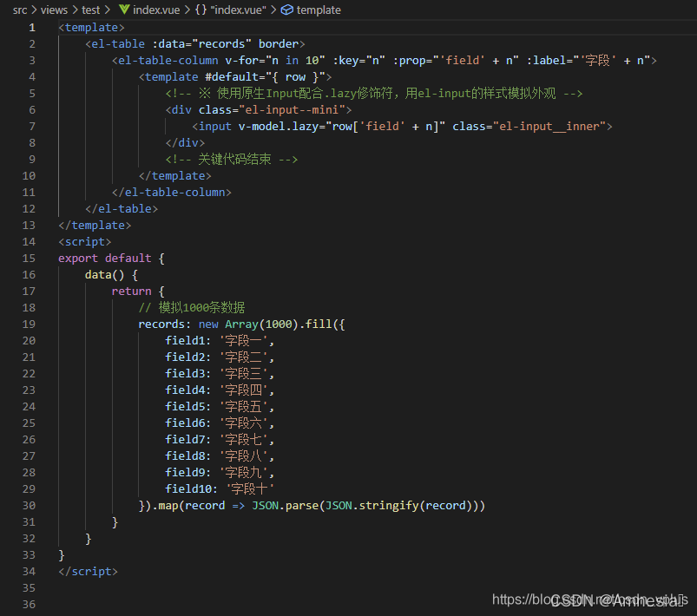Click the 'v-for="n in 10"' attribute text
The height and width of the screenshot is (616, 697).
[274, 61]
